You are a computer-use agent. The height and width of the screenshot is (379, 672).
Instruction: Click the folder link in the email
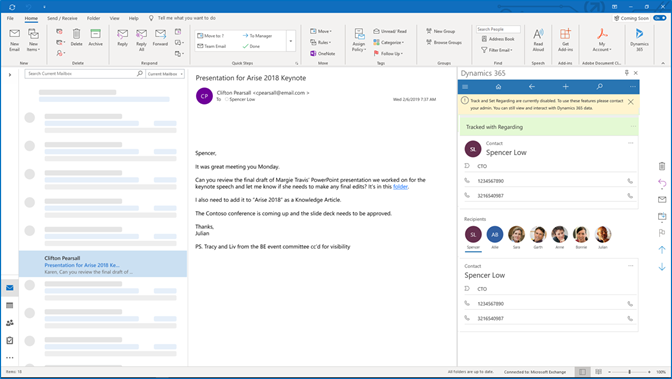(400, 186)
